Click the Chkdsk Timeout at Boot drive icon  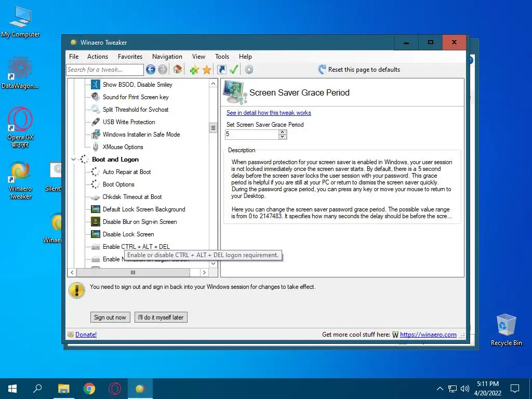(x=96, y=197)
